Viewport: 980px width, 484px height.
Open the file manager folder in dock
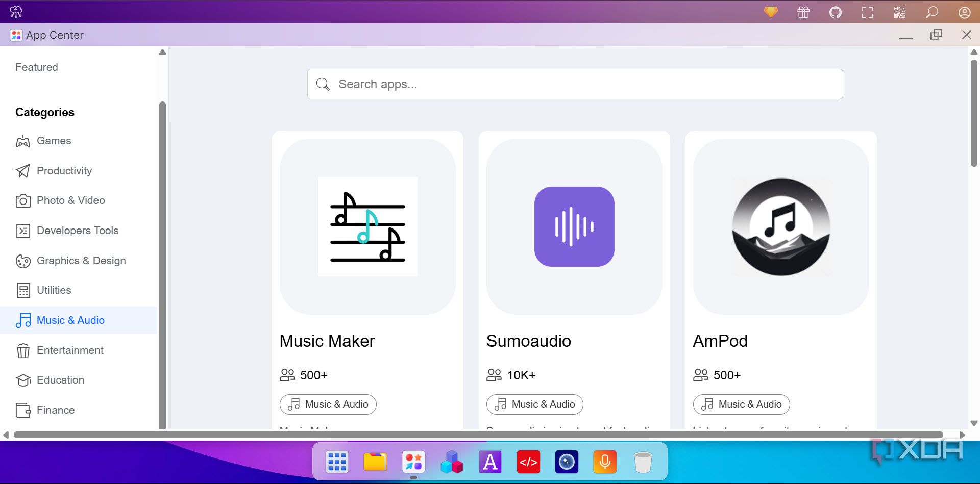[375, 462]
